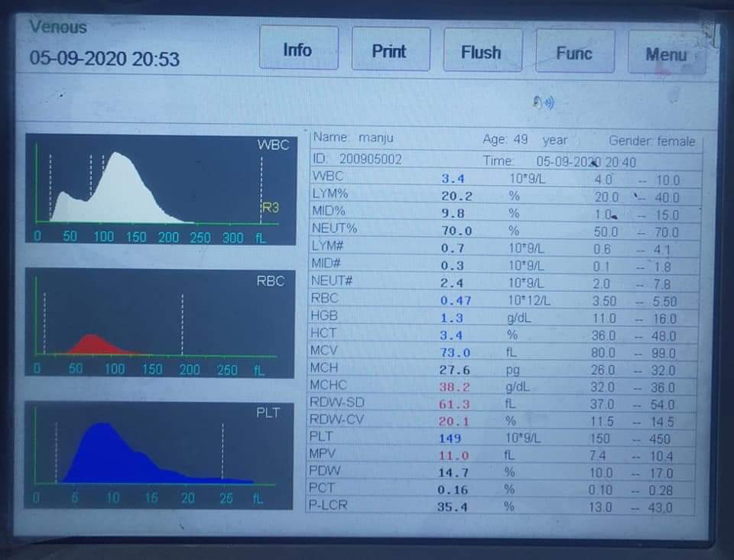The image size is (734, 560).
Task: Click the Time value 05-09-2020 20:40
Action: (586, 162)
